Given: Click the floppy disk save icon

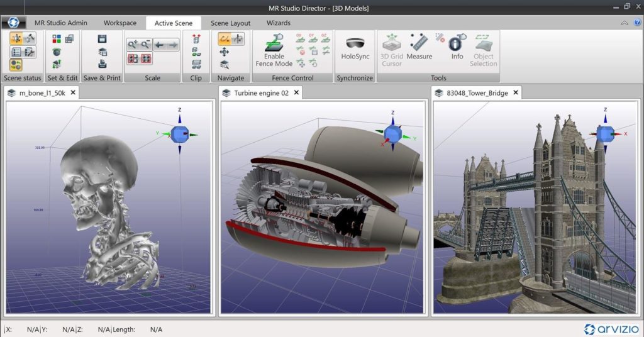Looking at the screenshot, I should (x=103, y=38).
